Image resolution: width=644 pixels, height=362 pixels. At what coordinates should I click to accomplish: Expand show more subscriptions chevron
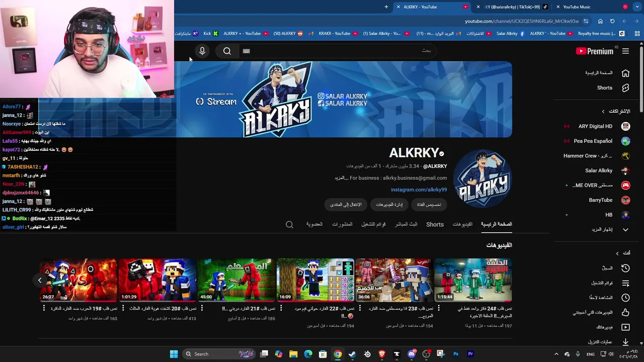[625, 229]
